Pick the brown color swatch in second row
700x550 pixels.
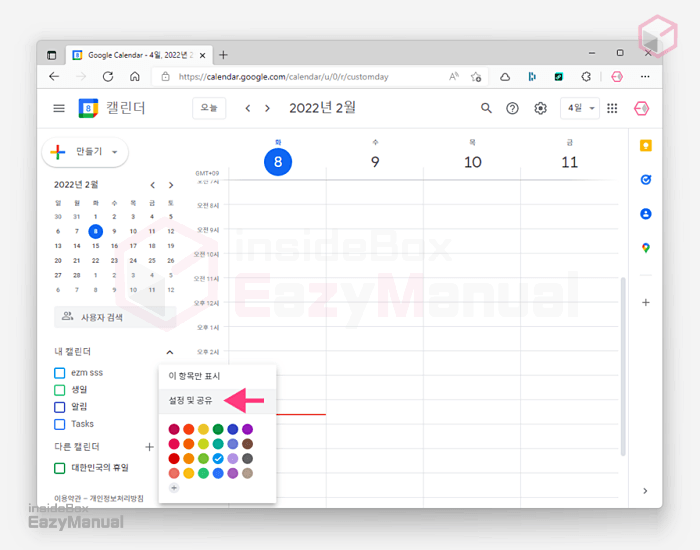[x=247, y=444]
